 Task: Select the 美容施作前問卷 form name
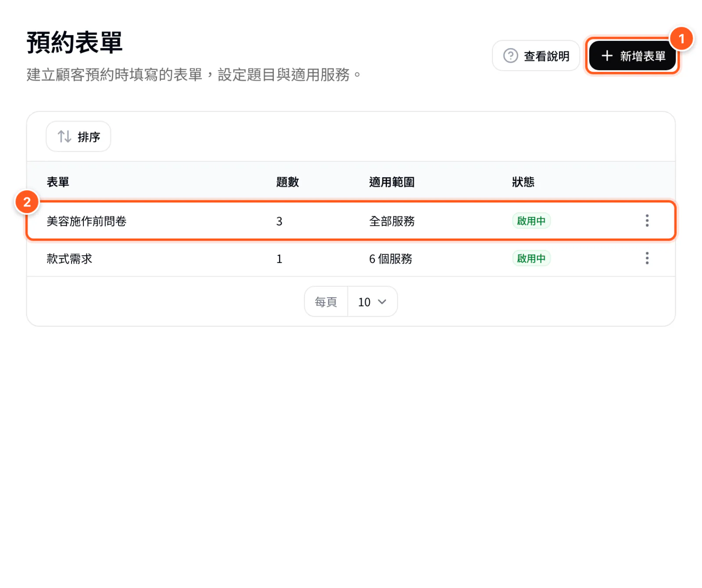[x=86, y=221]
